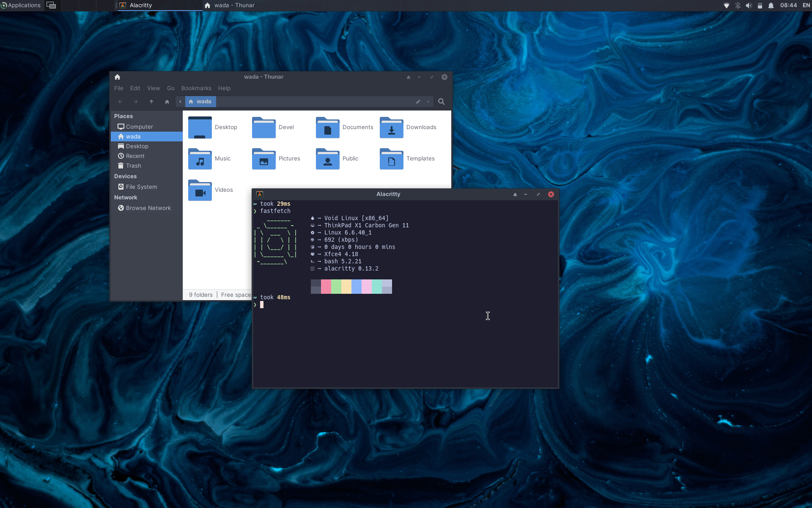This screenshot has width=812, height=508.
Task: Select Trash in Places sidebar
Action: click(146, 166)
